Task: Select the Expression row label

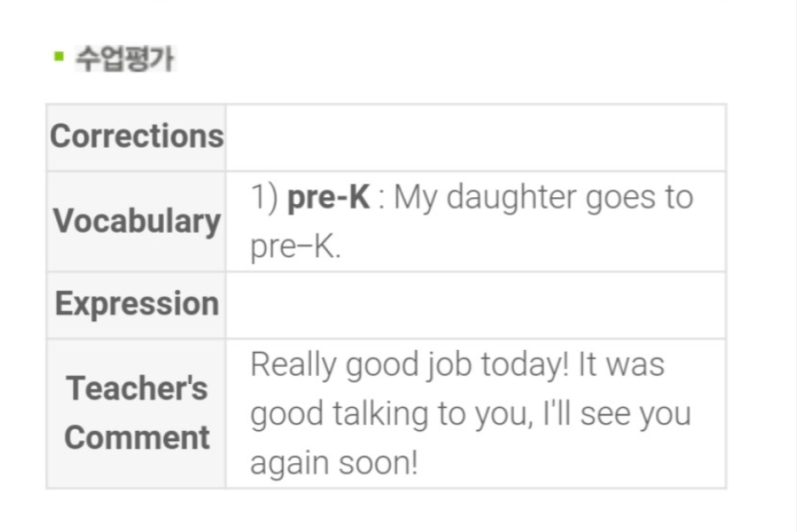Action: pos(137,304)
